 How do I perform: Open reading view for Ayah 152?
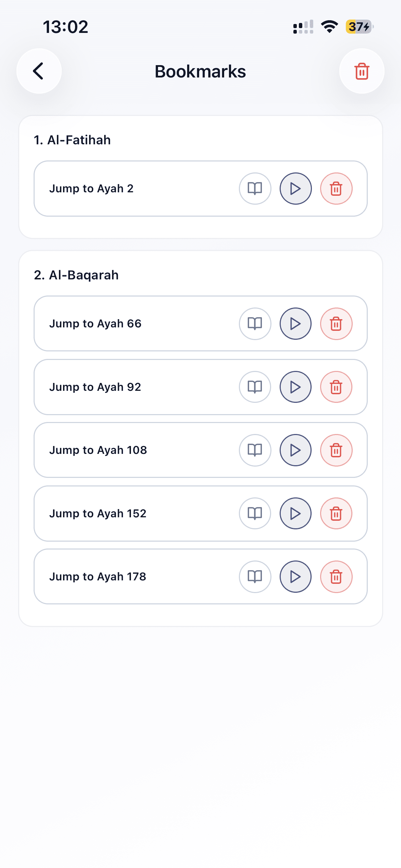click(255, 514)
